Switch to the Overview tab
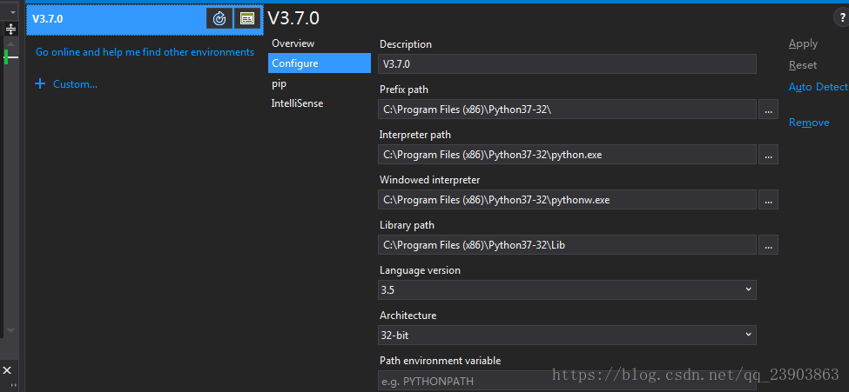849x392 pixels. point(293,43)
